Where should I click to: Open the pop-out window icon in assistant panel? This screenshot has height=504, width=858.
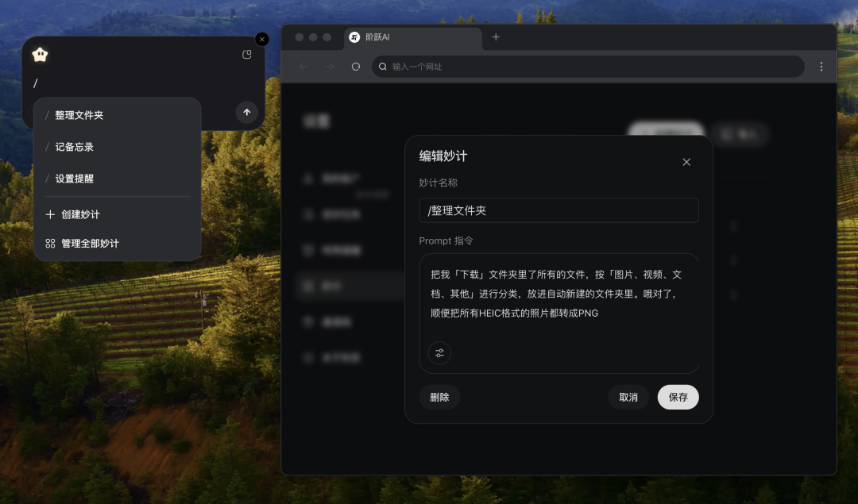(247, 55)
